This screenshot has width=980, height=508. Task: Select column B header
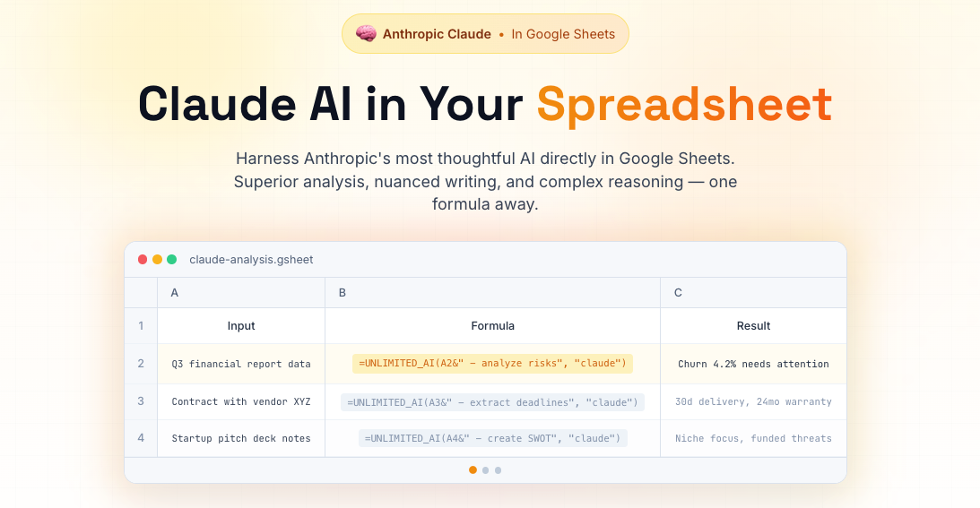(x=492, y=292)
